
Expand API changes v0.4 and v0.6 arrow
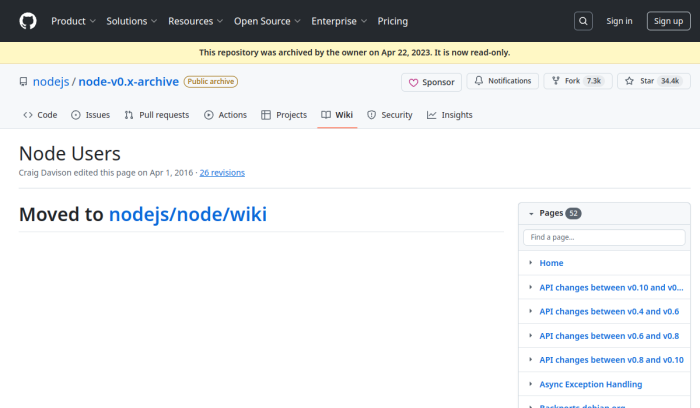tap(530, 311)
